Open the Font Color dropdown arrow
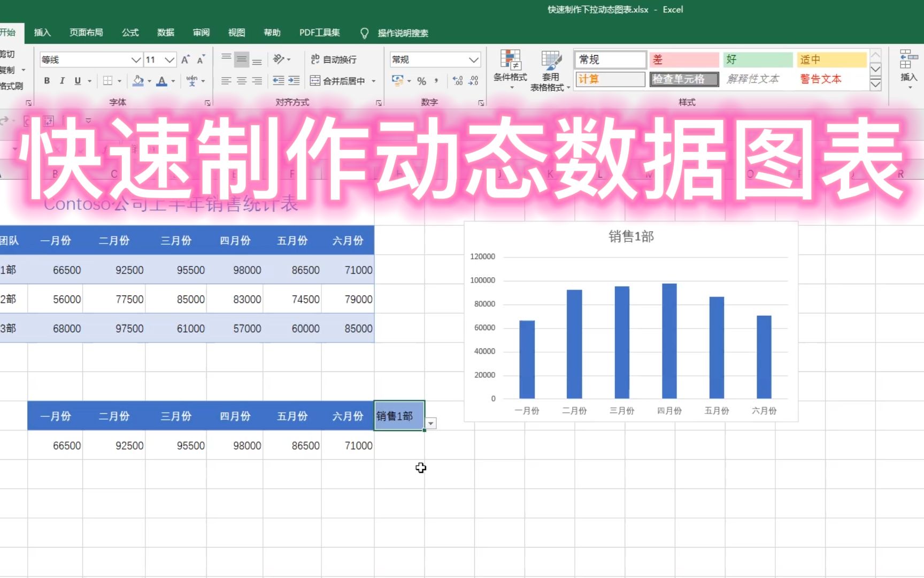Image resolution: width=924 pixels, height=578 pixels. [x=173, y=81]
